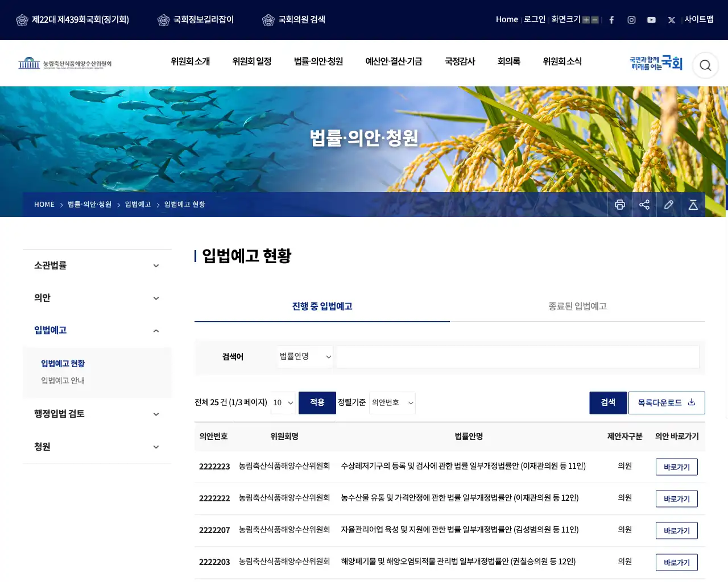The height and width of the screenshot is (582, 728).
Task: Open bill 해양폐기물 및 해양오염퇴적물 관리법
Action: click(x=458, y=562)
